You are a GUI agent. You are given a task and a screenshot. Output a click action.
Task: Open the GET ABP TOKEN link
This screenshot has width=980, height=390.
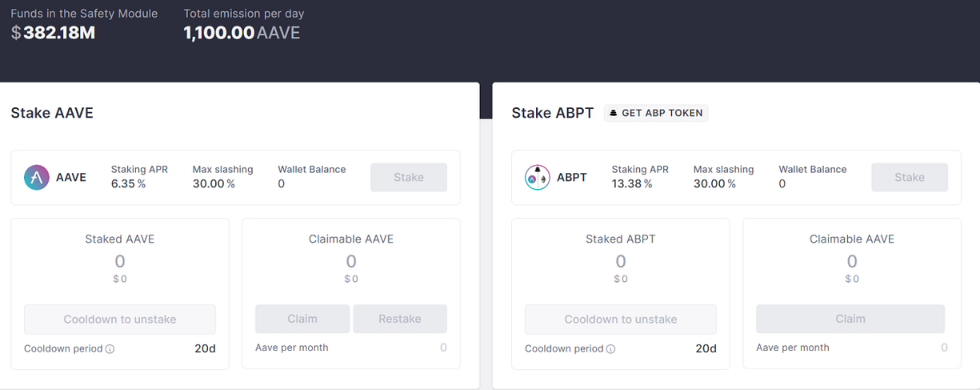657,113
